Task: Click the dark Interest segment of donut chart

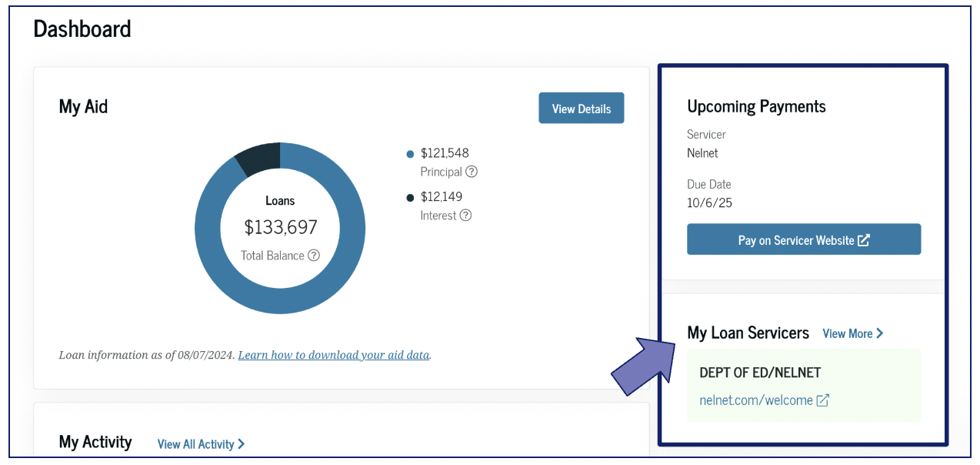Action: tap(260, 158)
